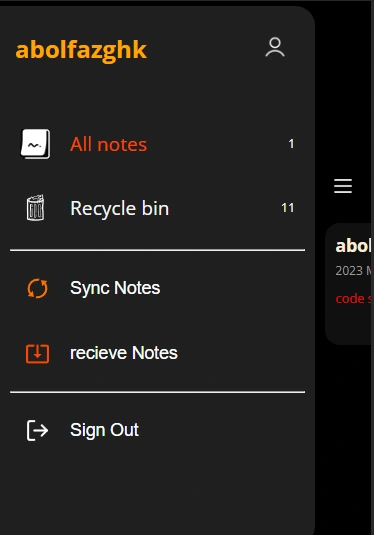
Task: Click the red code text on note
Action: (350, 299)
